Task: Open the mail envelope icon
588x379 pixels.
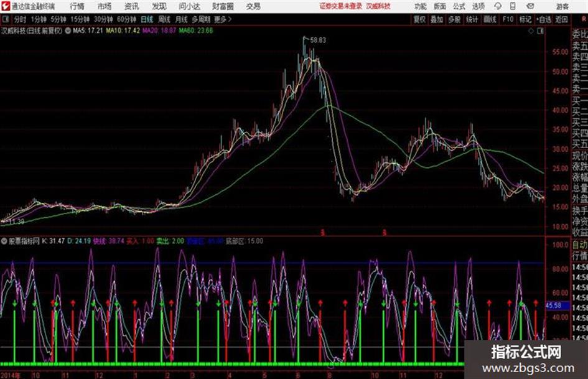Action: 530,6
